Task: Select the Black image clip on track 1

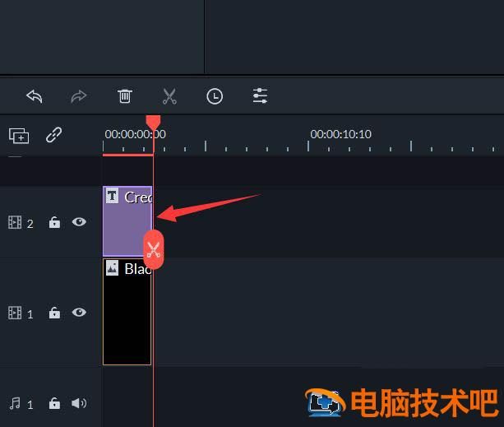Action: pos(127,312)
